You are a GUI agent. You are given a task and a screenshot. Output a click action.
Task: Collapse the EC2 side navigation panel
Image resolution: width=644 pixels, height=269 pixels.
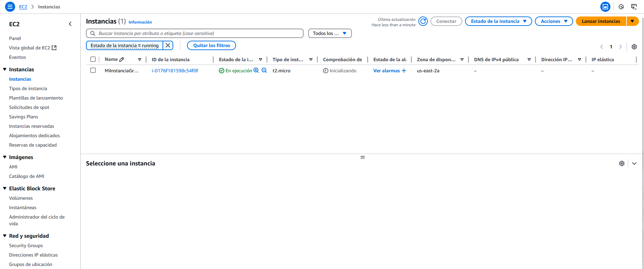tap(70, 24)
